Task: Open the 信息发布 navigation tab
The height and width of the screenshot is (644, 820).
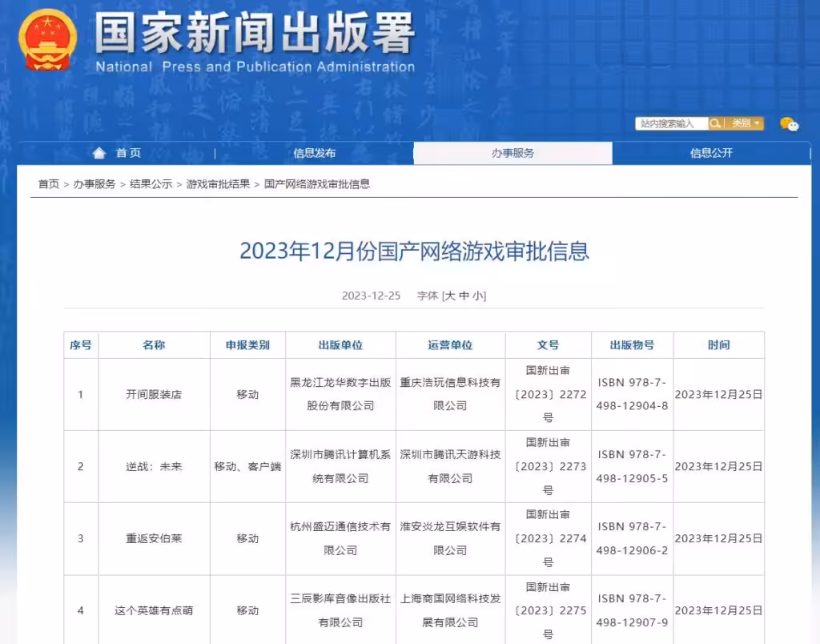Action: pyautogui.click(x=314, y=153)
